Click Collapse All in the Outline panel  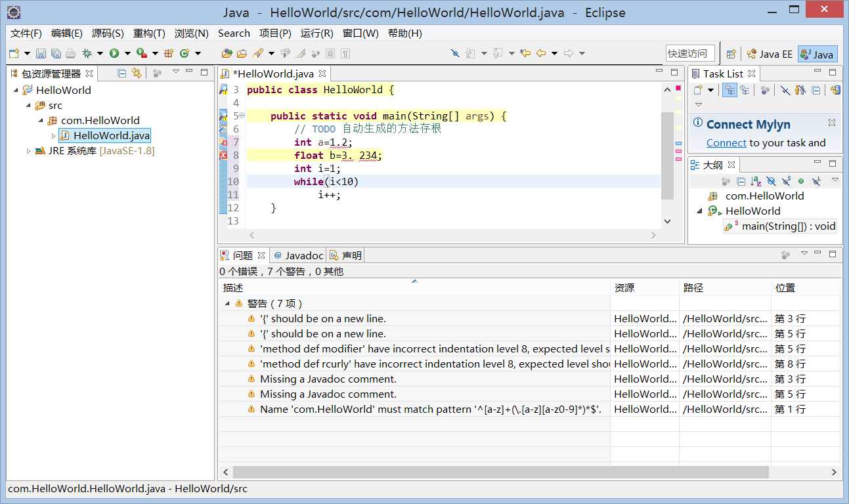pos(741,181)
